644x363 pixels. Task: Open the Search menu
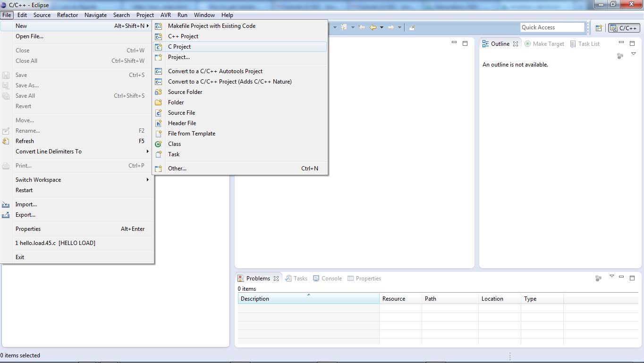pos(121,15)
